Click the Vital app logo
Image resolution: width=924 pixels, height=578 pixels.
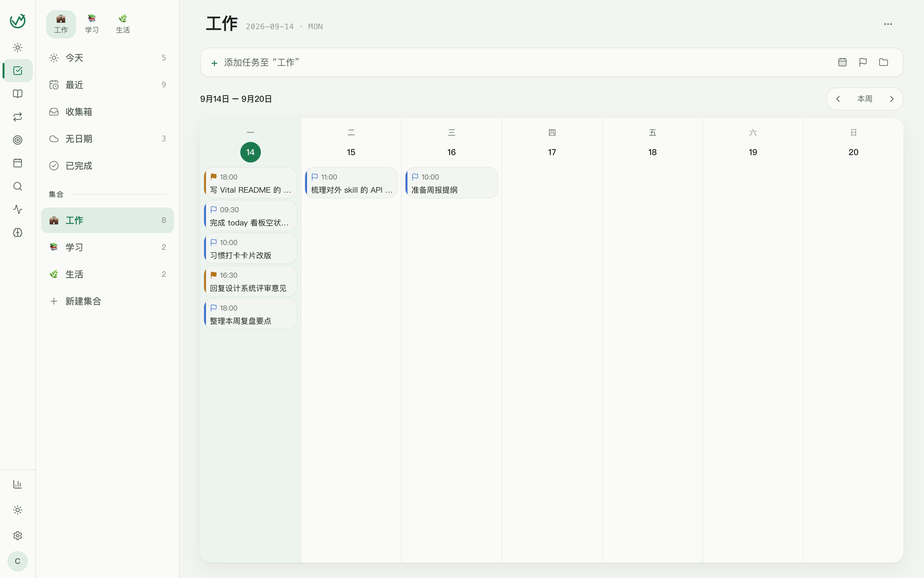(18, 21)
